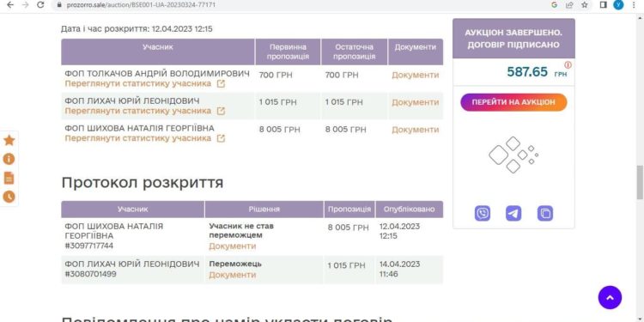Image resolution: width=644 pixels, height=322 pixels.
Task: Open the Chrome profile avatar
Action: pyautogui.click(x=618, y=5)
